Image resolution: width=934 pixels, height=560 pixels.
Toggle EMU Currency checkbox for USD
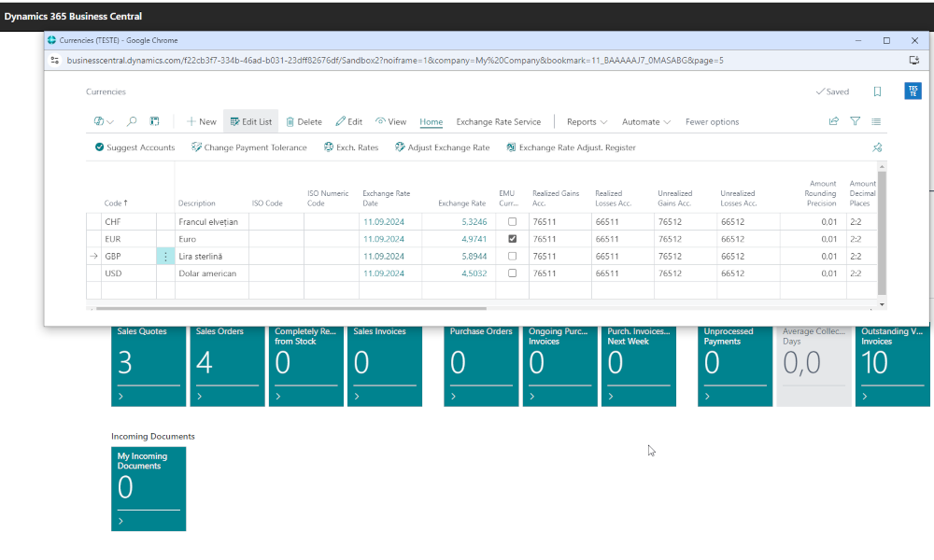512,273
